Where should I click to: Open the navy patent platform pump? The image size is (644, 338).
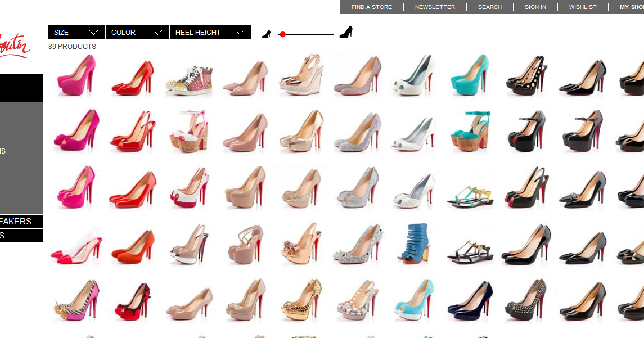tap(471, 301)
